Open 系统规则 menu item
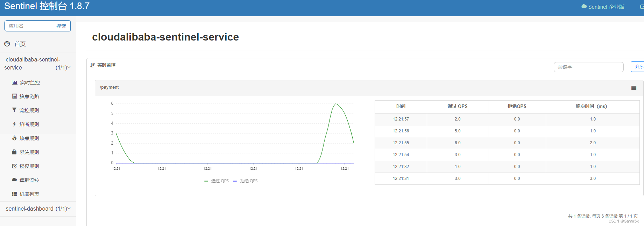The image size is (644, 226). 29,152
